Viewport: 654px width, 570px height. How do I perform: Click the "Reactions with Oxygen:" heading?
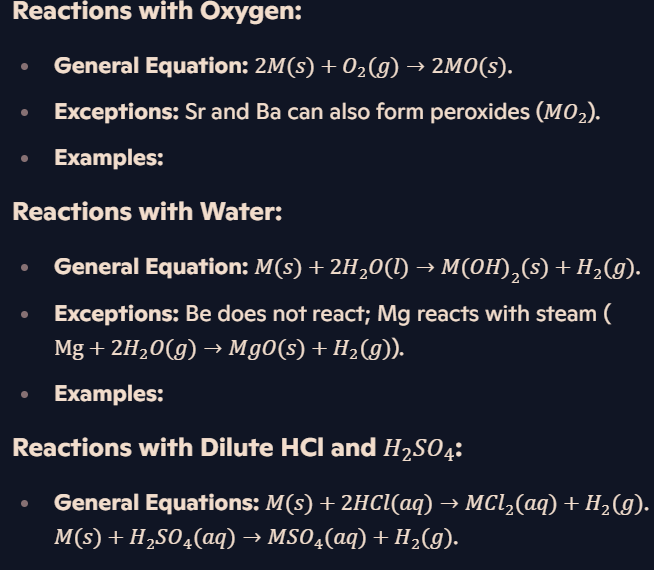pyautogui.click(x=157, y=10)
